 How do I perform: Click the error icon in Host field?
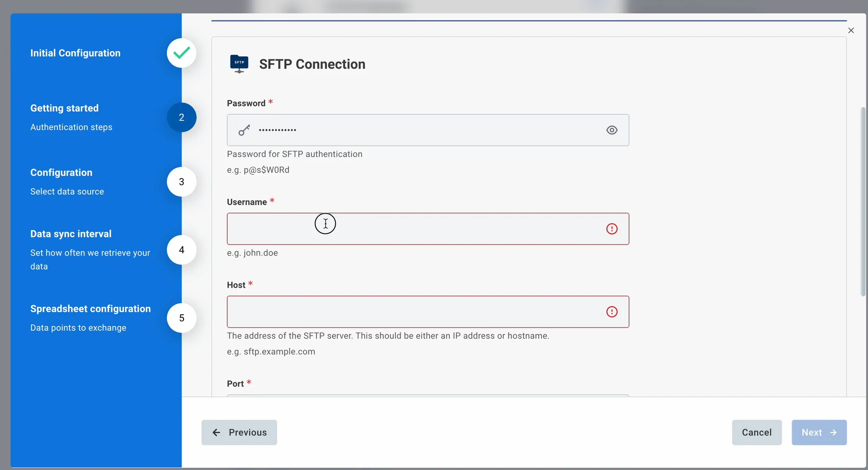tap(612, 312)
